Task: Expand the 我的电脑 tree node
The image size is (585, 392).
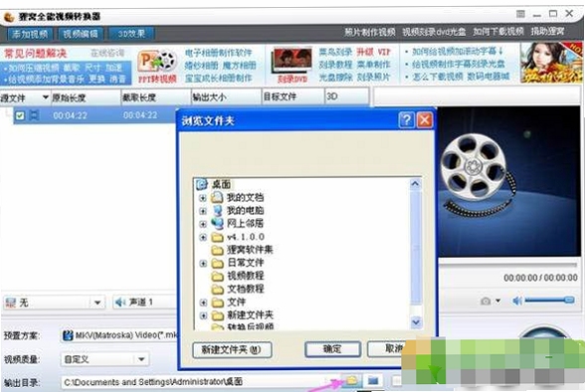Action: [x=203, y=211]
